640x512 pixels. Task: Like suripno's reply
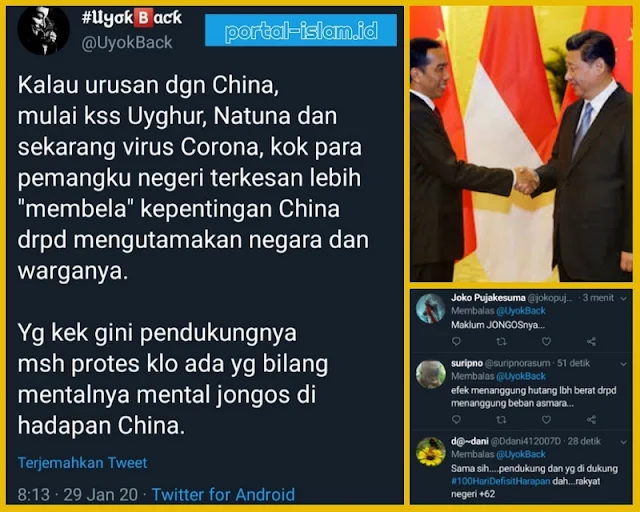pyautogui.click(x=547, y=419)
